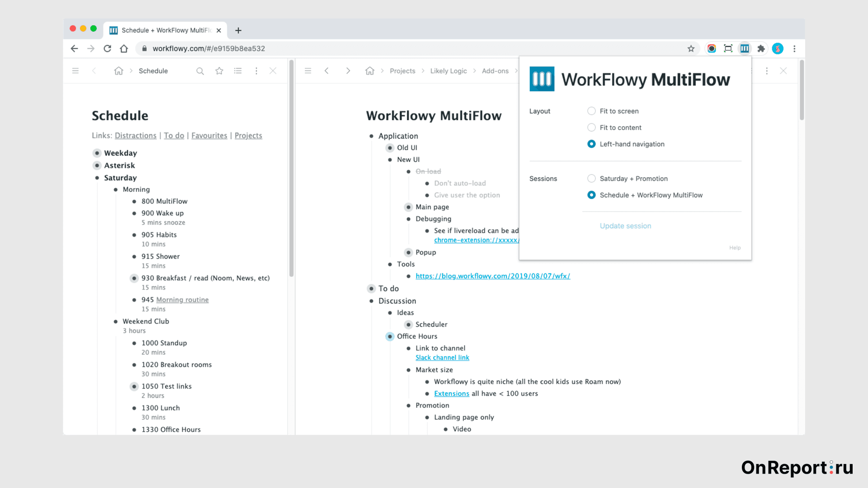Open the Favourites link
This screenshot has width=868, height=488.
209,136
